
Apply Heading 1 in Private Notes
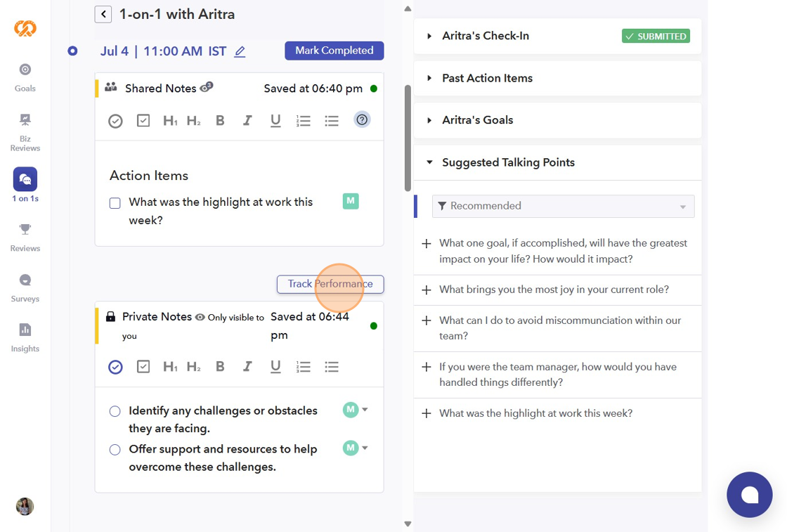pos(169,367)
